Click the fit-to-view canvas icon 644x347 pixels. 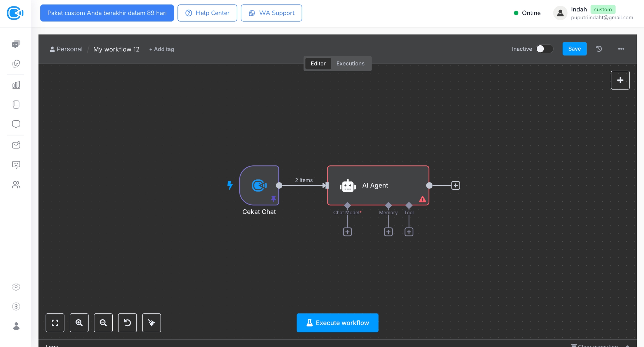click(x=55, y=323)
